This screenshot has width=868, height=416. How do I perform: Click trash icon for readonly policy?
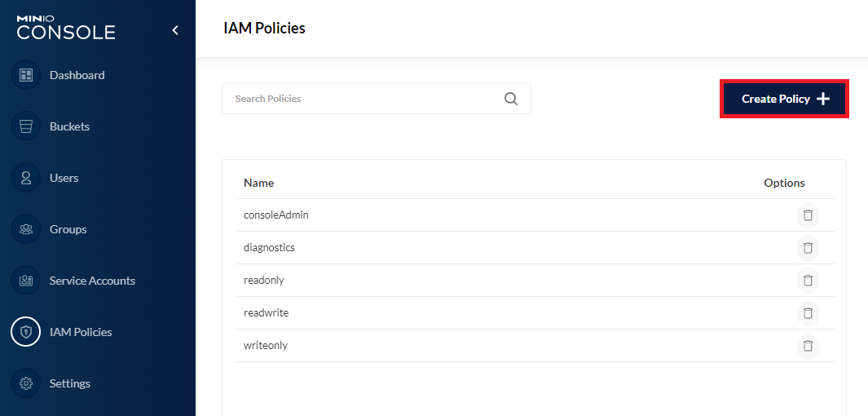pos(808,281)
